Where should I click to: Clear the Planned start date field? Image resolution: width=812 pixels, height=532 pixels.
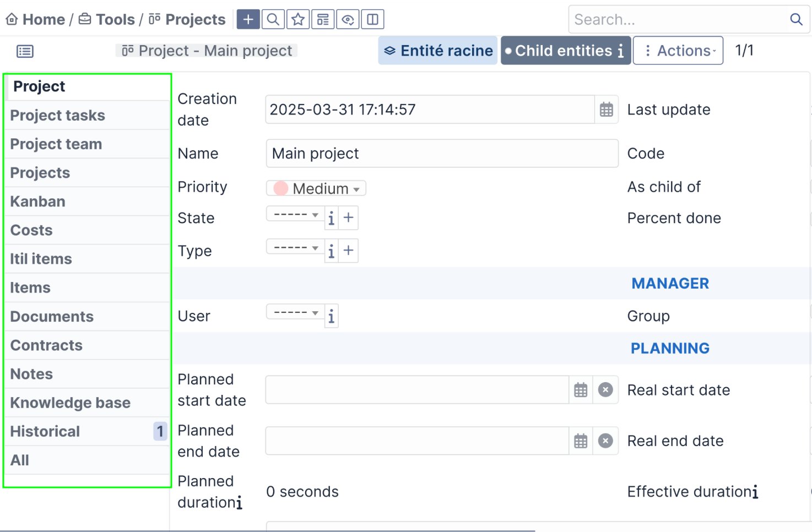pos(605,390)
